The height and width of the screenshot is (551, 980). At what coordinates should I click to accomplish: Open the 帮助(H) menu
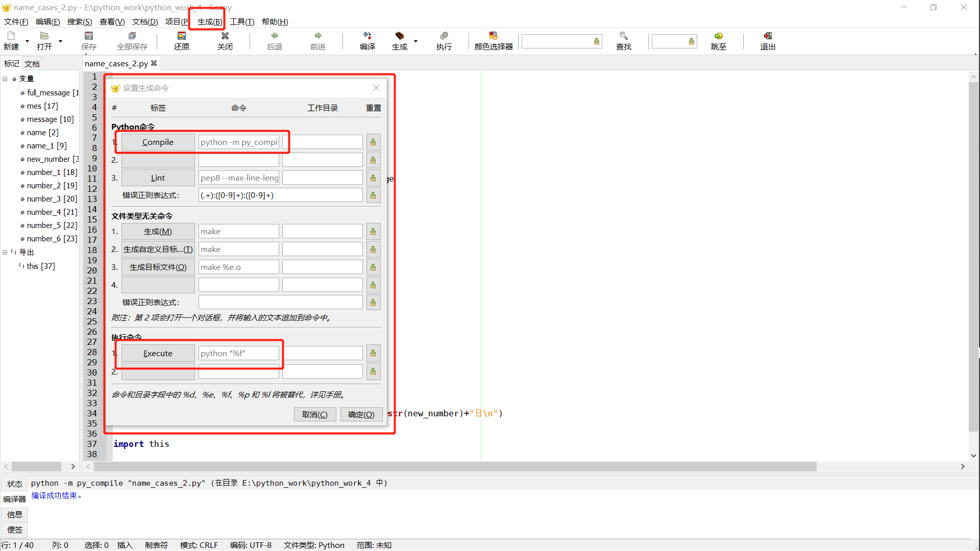coord(275,22)
